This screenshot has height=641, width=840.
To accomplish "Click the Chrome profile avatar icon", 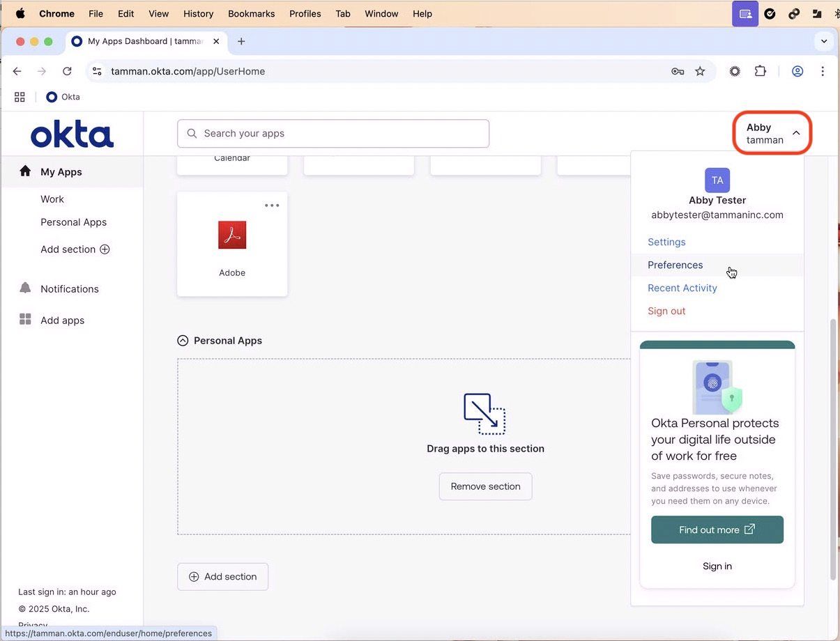I will click(x=797, y=71).
